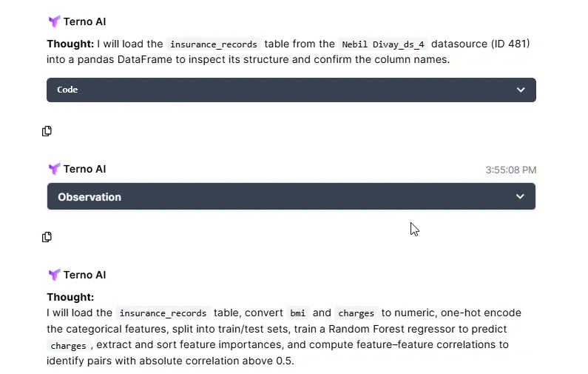Click the bmi inline code tag

[297, 313]
